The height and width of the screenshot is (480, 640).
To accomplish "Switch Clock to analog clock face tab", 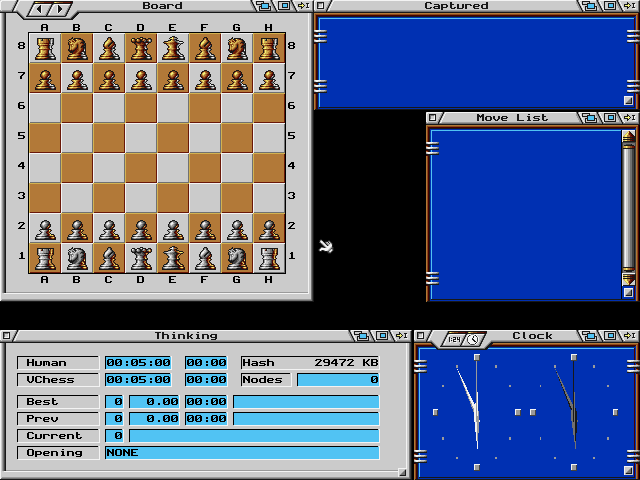I will coord(473,339).
